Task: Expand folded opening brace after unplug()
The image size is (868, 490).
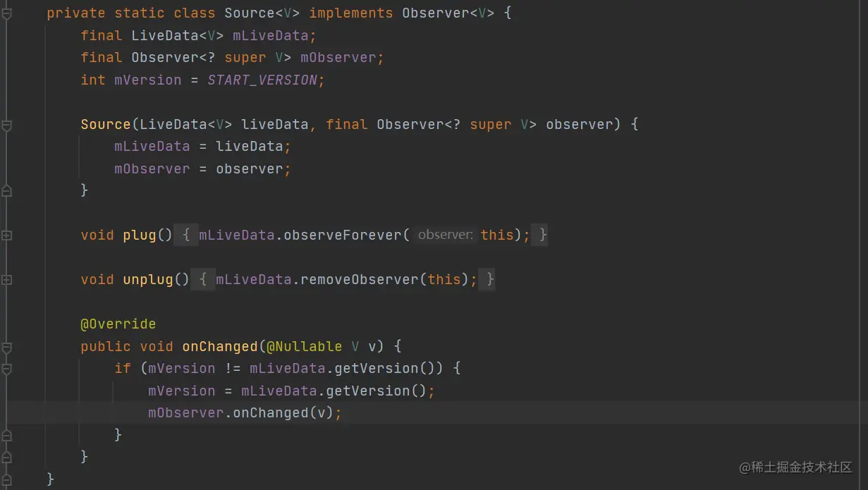Action: pos(203,280)
